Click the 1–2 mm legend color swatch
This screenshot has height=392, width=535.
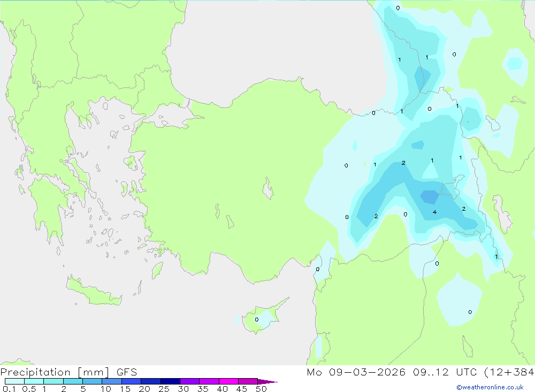click(x=53, y=381)
